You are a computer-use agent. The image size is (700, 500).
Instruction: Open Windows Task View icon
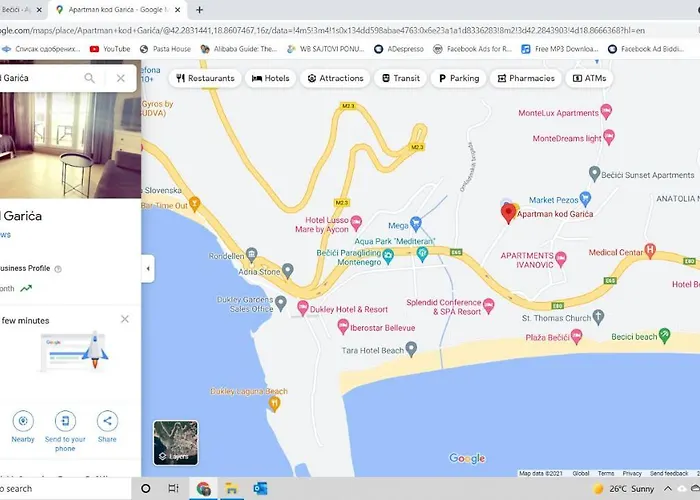[173, 488]
